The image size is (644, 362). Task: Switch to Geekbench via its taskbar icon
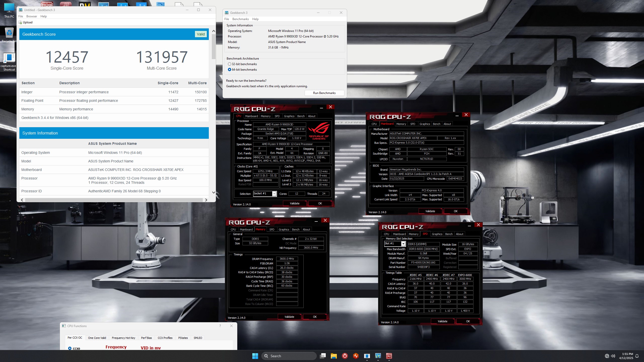(378, 356)
